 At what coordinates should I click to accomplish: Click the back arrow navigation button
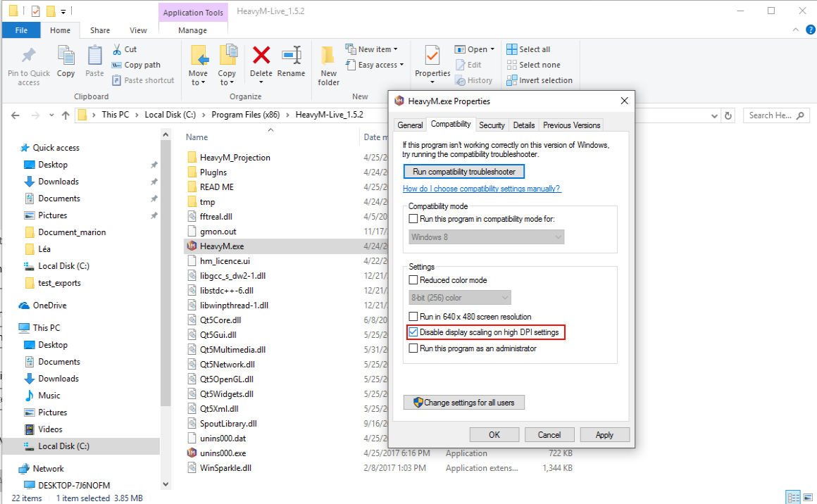(15, 115)
